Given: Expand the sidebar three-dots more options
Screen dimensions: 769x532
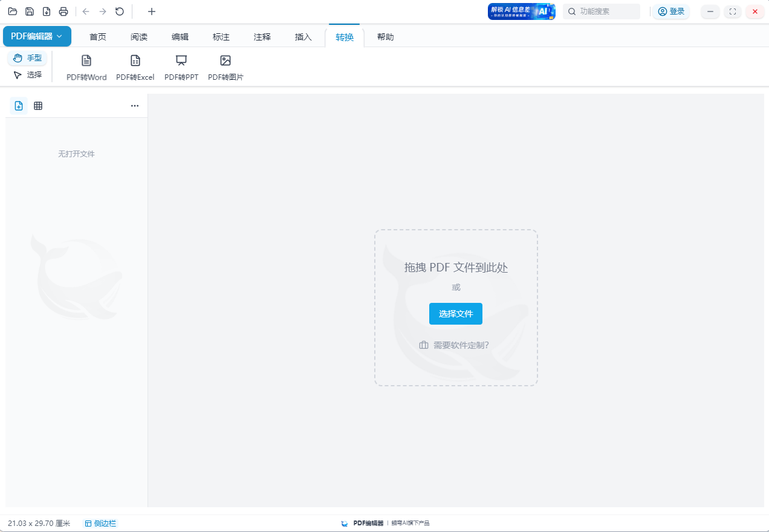Looking at the screenshot, I should 135,106.
